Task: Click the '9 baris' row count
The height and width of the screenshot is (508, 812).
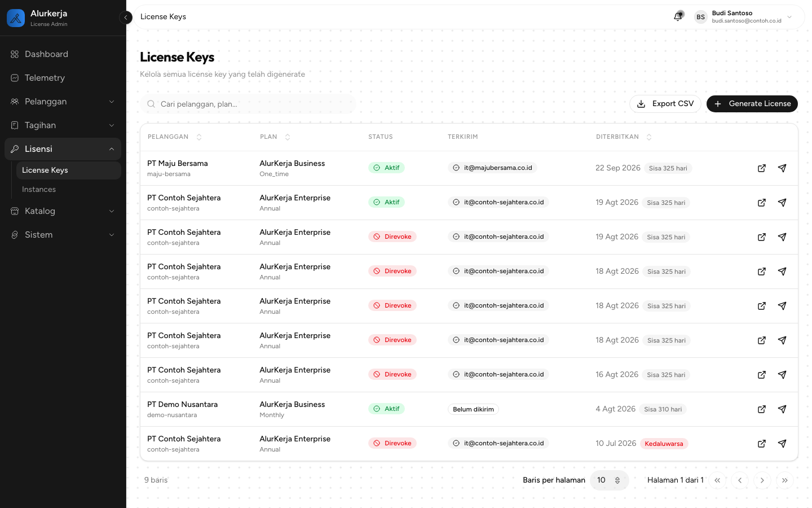Action: tap(156, 480)
